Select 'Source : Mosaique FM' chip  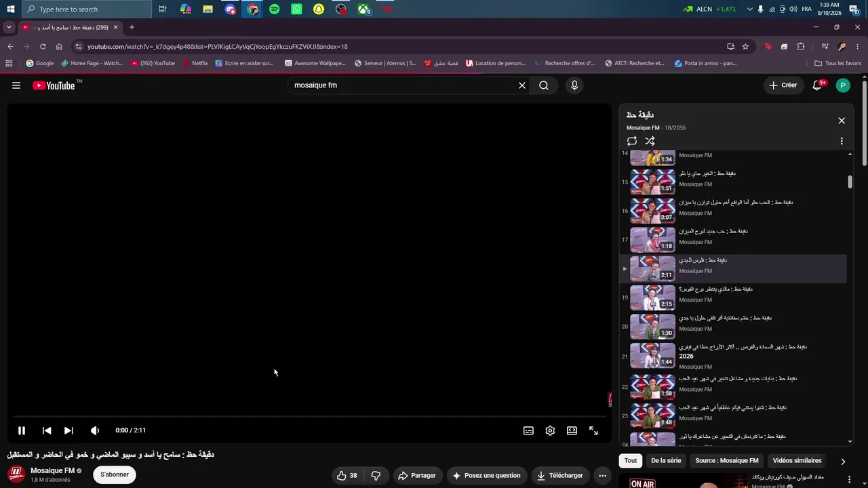[x=727, y=461]
